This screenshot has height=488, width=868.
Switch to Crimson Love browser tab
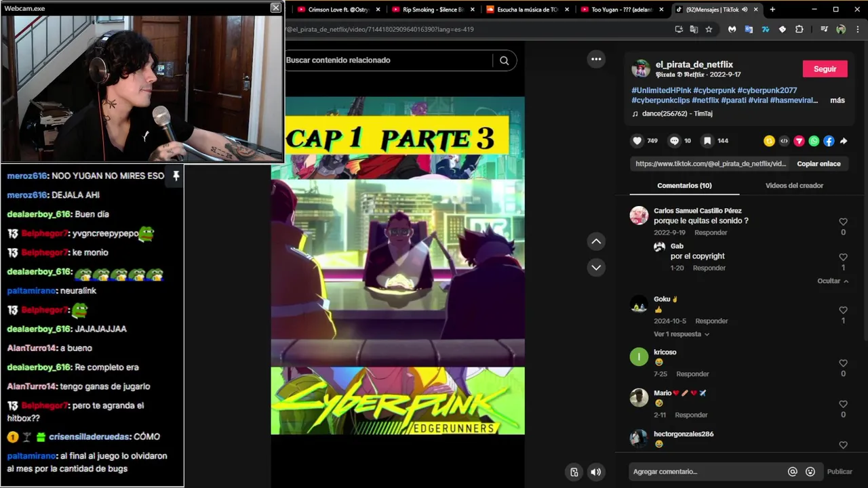pos(339,9)
